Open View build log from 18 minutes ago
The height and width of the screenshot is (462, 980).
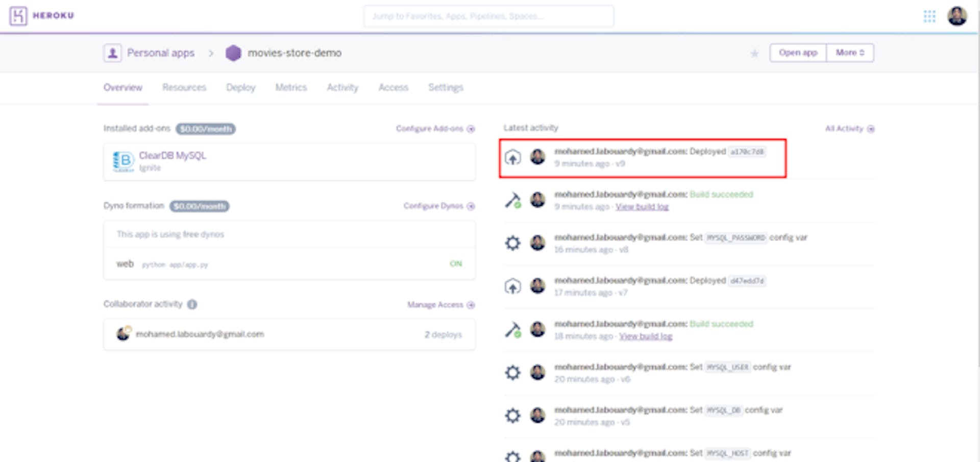(x=646, y=336)
